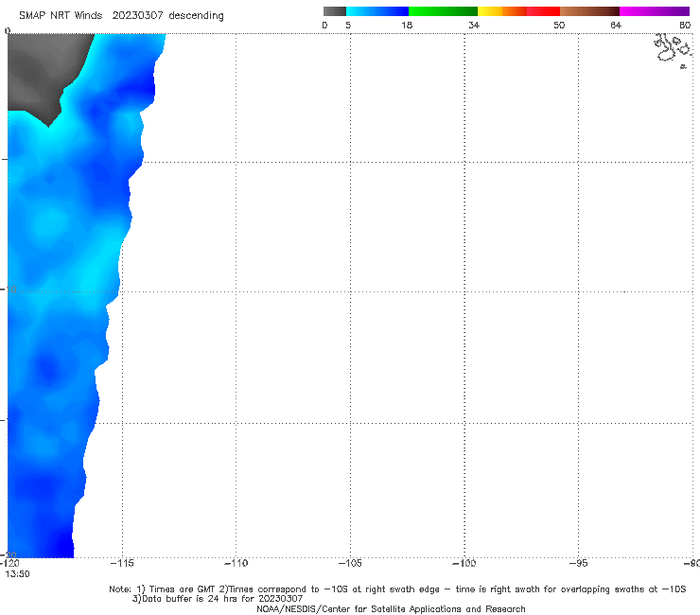
Task: Click the red segment of the color bar
Action: 543,11
